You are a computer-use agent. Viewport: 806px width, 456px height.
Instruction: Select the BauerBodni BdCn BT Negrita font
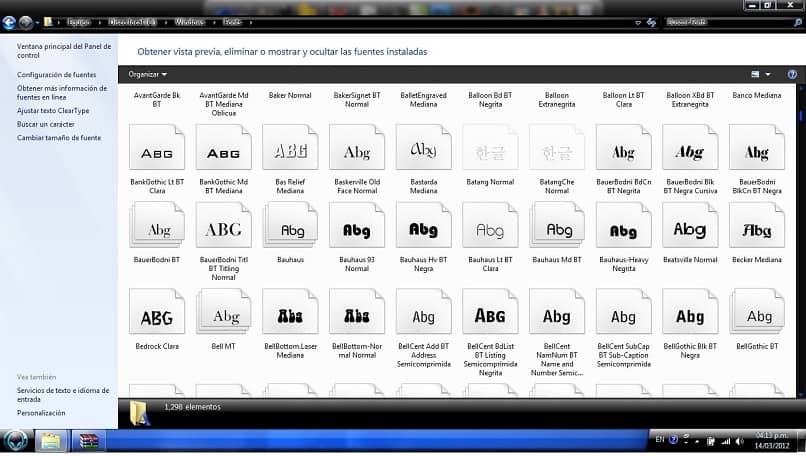click(624, 147)
